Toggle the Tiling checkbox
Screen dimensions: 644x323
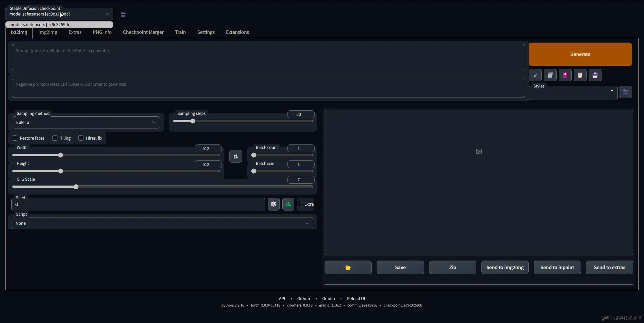click(x=55, y=138)
